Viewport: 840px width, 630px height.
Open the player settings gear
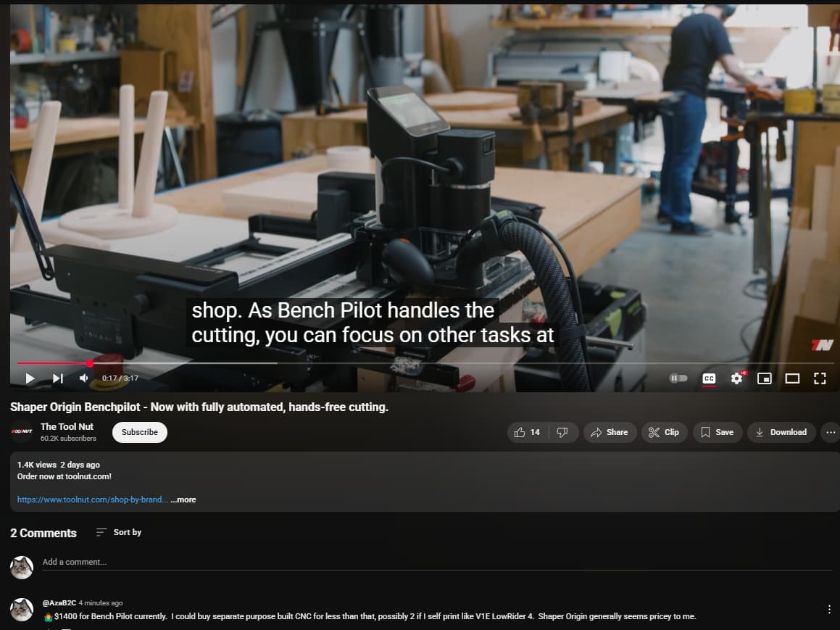pos(737,378)
